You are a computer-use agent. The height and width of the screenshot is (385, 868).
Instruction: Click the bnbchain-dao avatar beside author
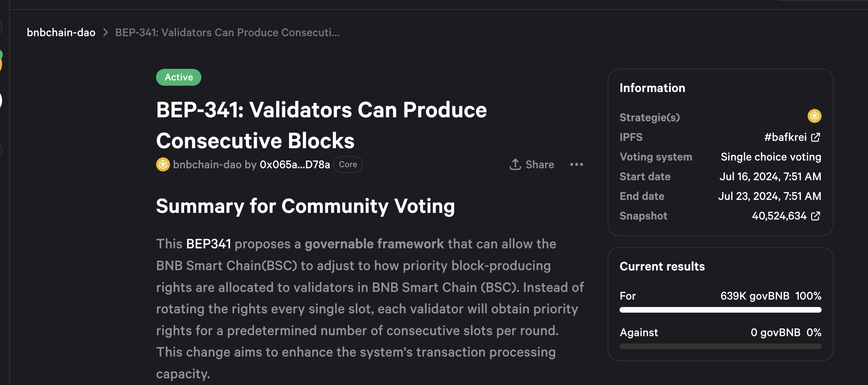[x=163, y=164]
